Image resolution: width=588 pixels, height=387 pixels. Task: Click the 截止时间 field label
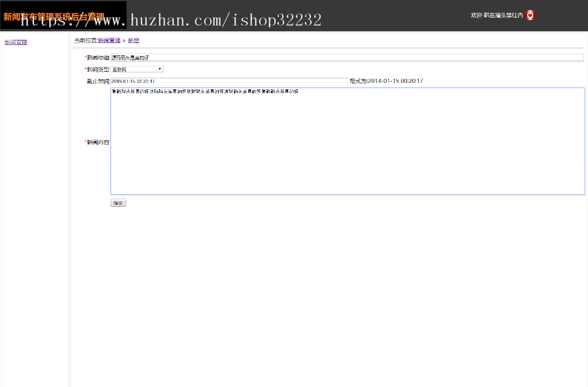tap(98, 82)
